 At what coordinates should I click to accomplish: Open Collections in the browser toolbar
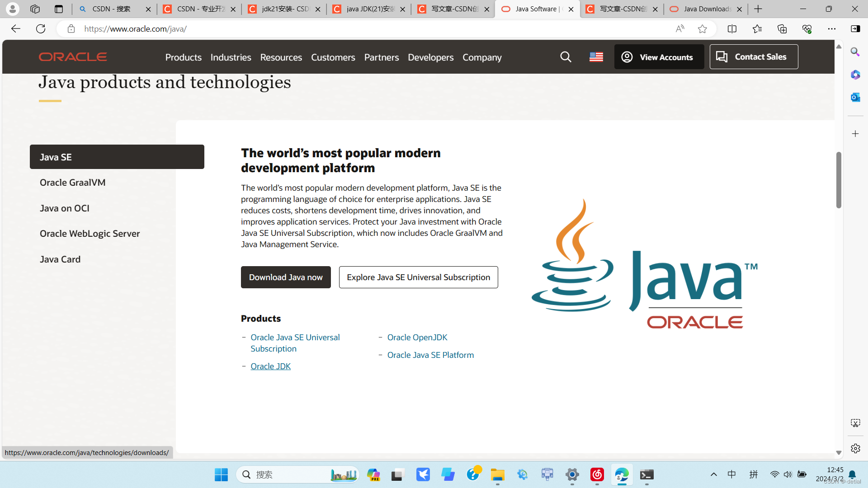click(x=783, y=28)
